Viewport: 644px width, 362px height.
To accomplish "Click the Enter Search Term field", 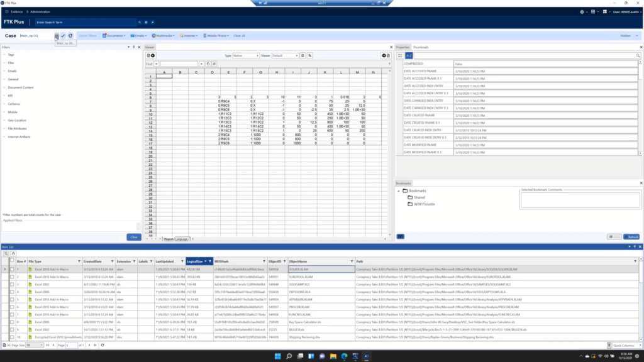I will tap(82, 23).
